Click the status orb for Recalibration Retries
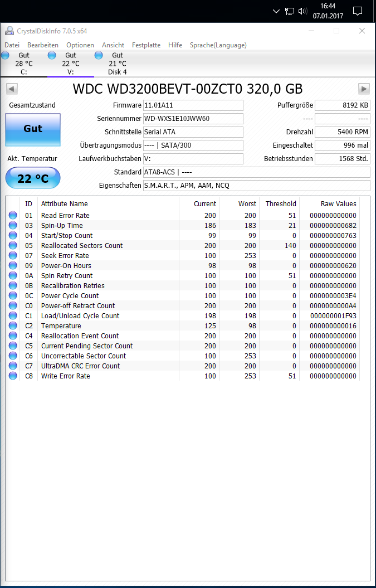The width and height of the screenshot is (376, 588). pyautogui.click(x=13, y=285)
